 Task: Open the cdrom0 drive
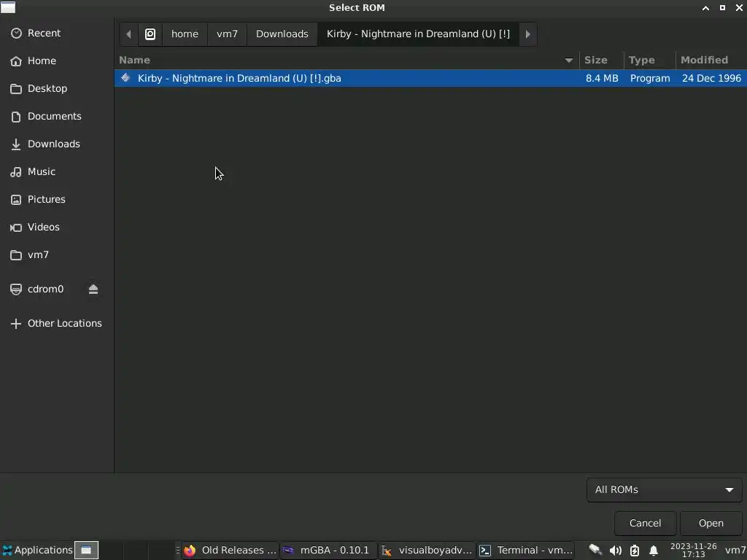[45, 289]
